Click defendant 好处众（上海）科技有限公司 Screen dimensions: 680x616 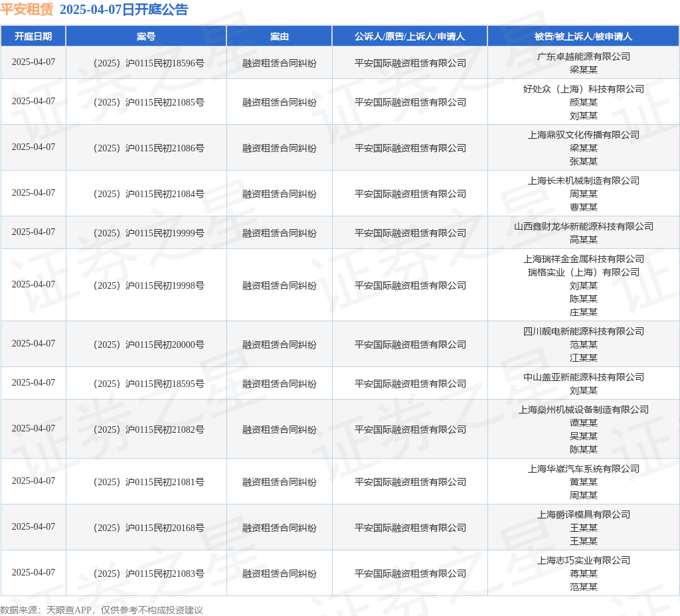click(x=583, y=90)
